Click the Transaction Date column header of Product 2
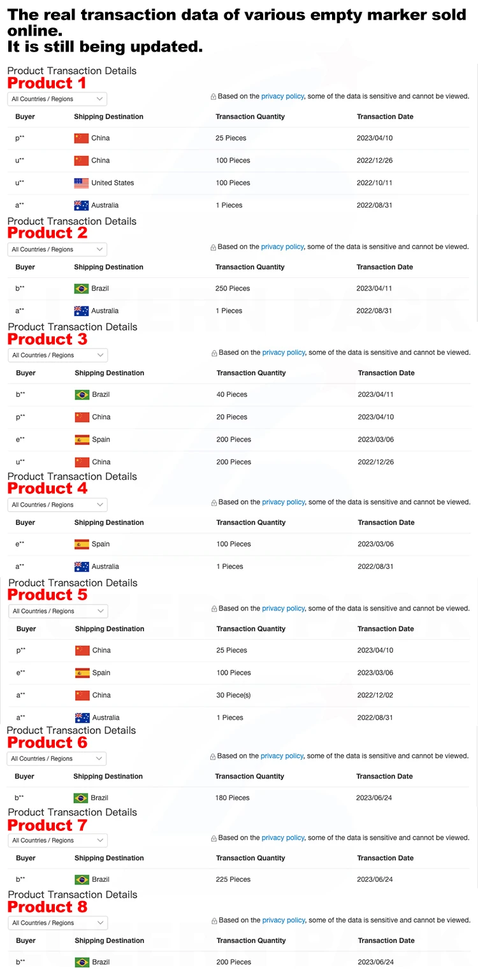Viewport: 478px width, 980px height. (385, 267)
